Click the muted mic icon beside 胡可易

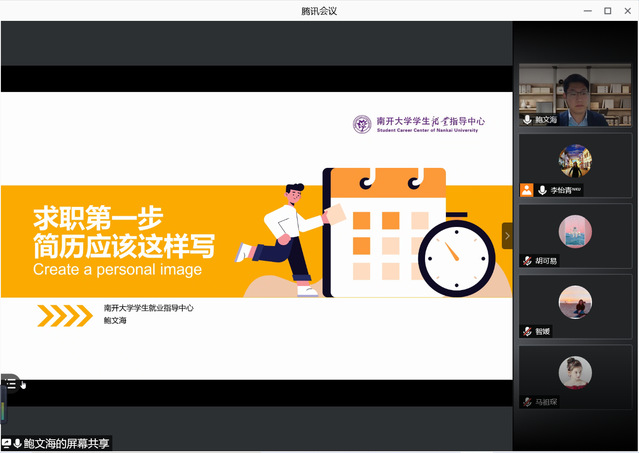(527, 260)
